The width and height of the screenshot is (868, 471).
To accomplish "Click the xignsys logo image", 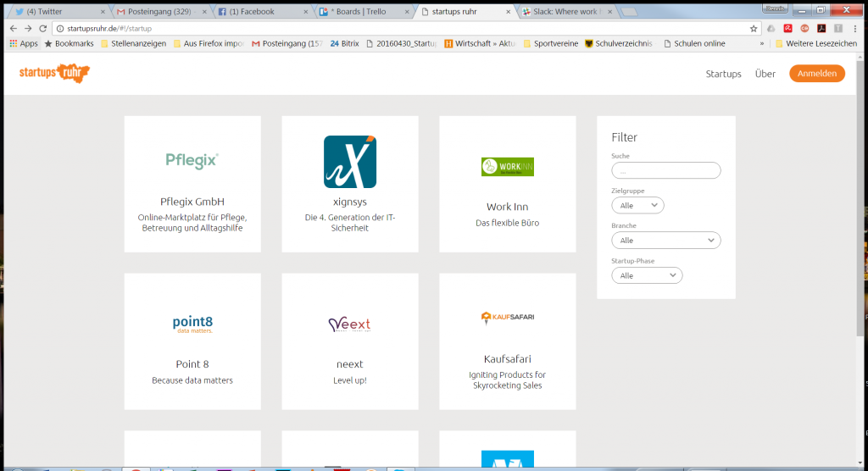I will click(x=349, y=161).
